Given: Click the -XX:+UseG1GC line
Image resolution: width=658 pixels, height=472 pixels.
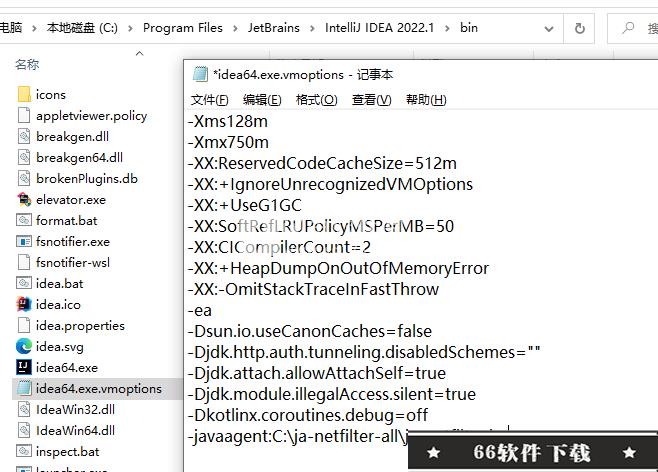Looking at the screenshot, I should coord(245,205).
